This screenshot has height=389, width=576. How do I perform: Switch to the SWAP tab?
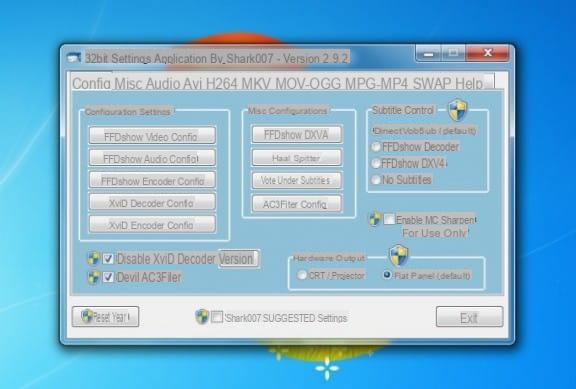432,83
